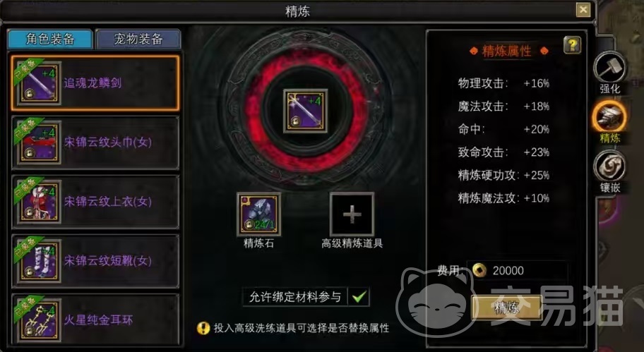Screen dimensions: 644x352
Task: Switch to the 角色装备 tab
Action: (x=50, y=40)
